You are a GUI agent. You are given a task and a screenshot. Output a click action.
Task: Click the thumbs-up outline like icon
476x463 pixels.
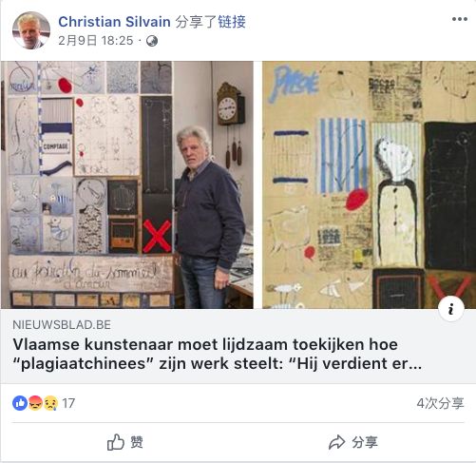click(116, 442)
